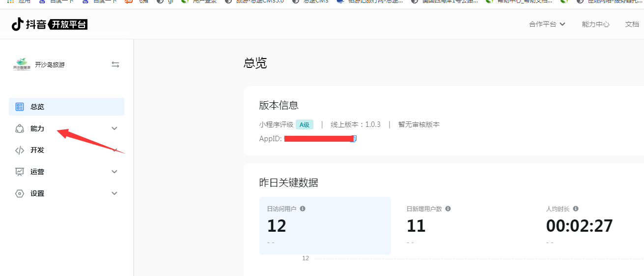
Task: Expand the 运营 menu chevron
Action: (114, 172)
